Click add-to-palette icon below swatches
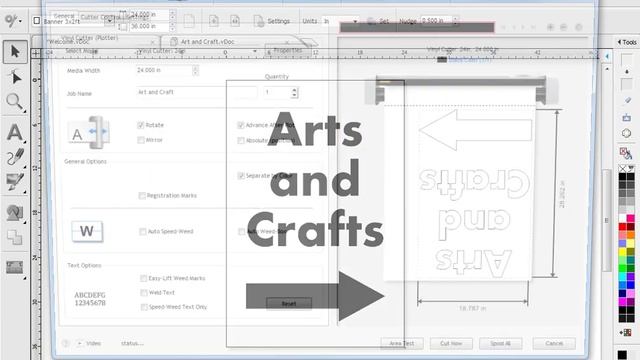This screenshot has height=360, width=640. pyautogui.click(x=625, y=332)
